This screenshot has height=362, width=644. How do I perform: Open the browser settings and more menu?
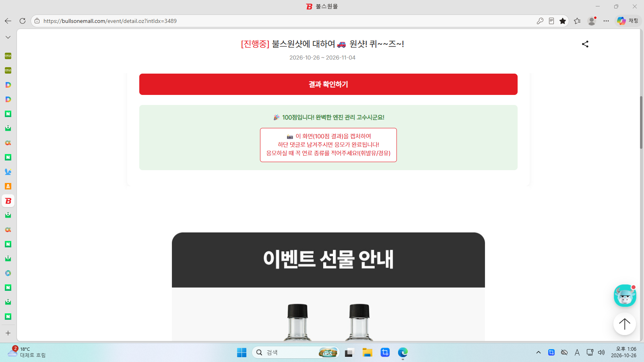tap(606, 21)
